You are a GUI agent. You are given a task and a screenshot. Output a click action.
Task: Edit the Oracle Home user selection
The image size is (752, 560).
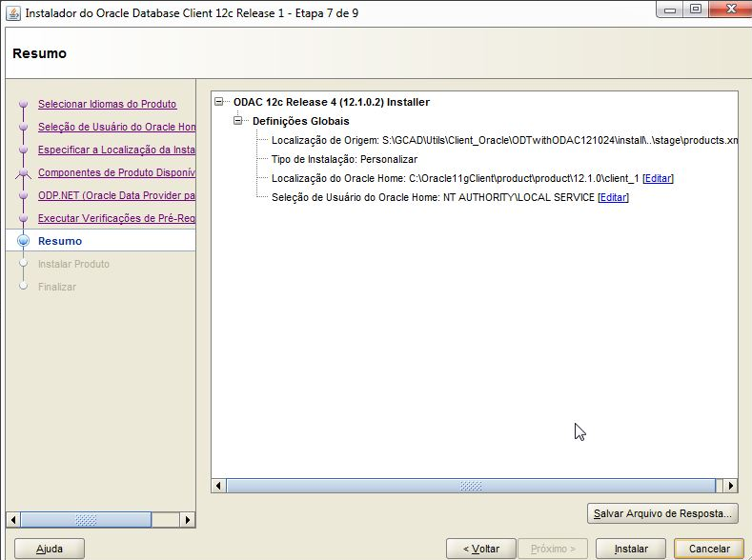[613, 197]
